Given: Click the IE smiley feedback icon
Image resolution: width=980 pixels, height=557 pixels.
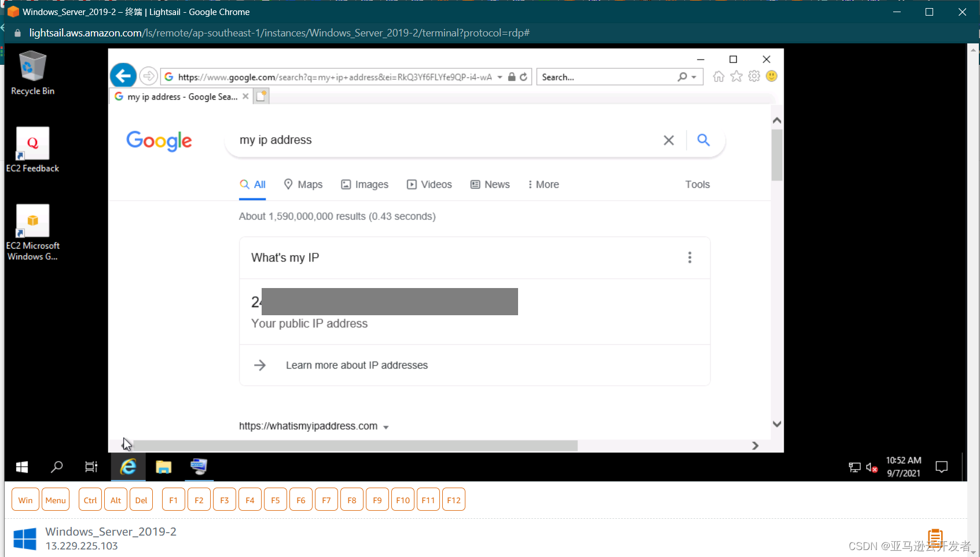Looking at the screenshot, I should pyautogui.click(x=772, y=76).
